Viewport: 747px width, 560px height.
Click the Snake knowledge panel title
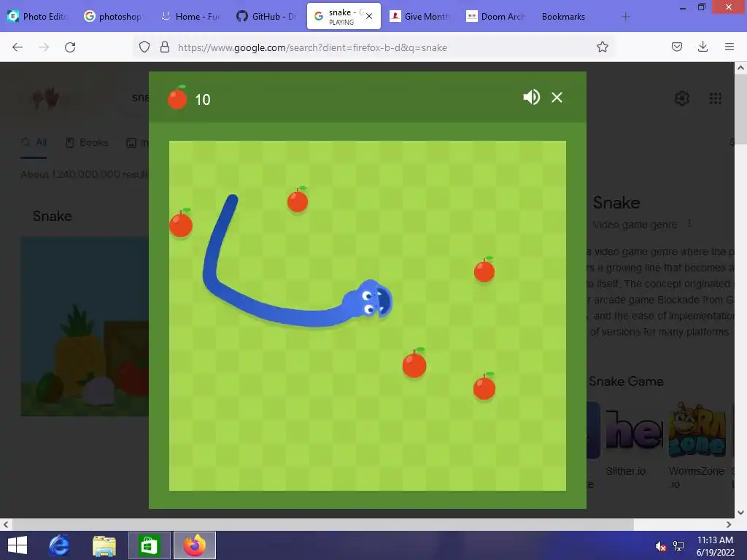[616, 203]
